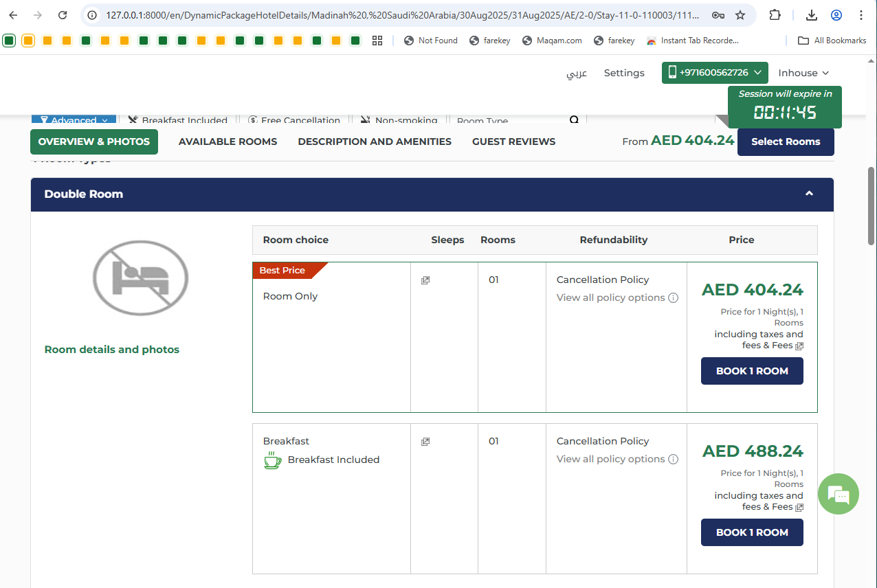Open the phone number +971600562726 dropdown

(x=714, y=73)
